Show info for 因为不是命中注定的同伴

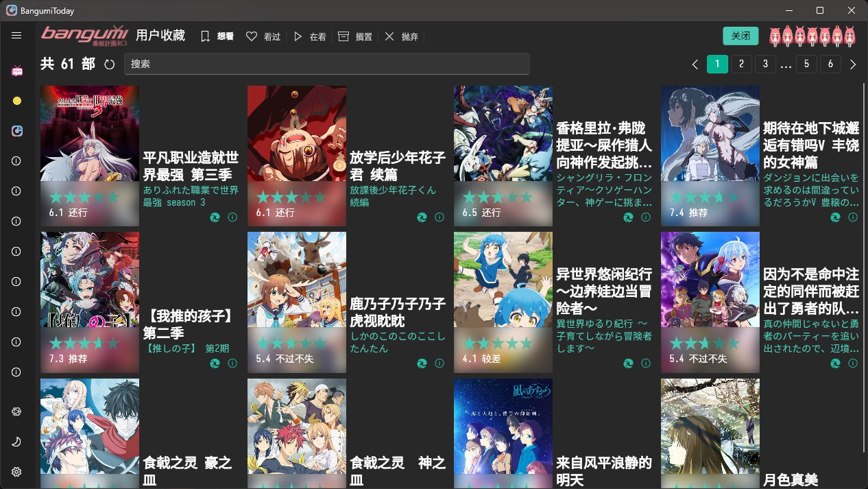[853, 363]
